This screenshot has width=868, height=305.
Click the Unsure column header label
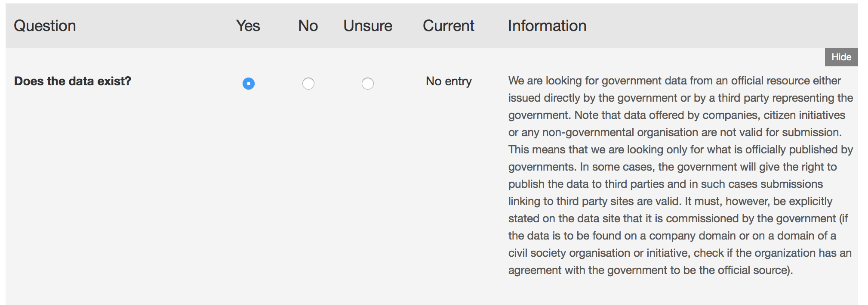368,26
